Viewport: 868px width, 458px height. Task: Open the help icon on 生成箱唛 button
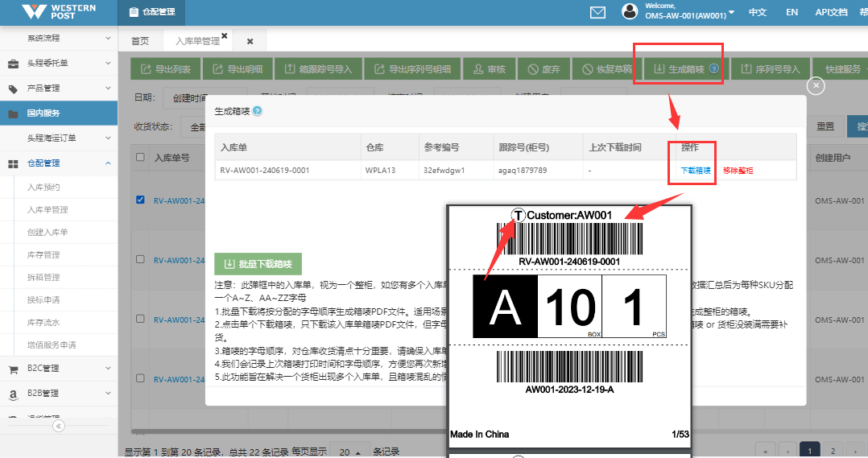[714, 69]
